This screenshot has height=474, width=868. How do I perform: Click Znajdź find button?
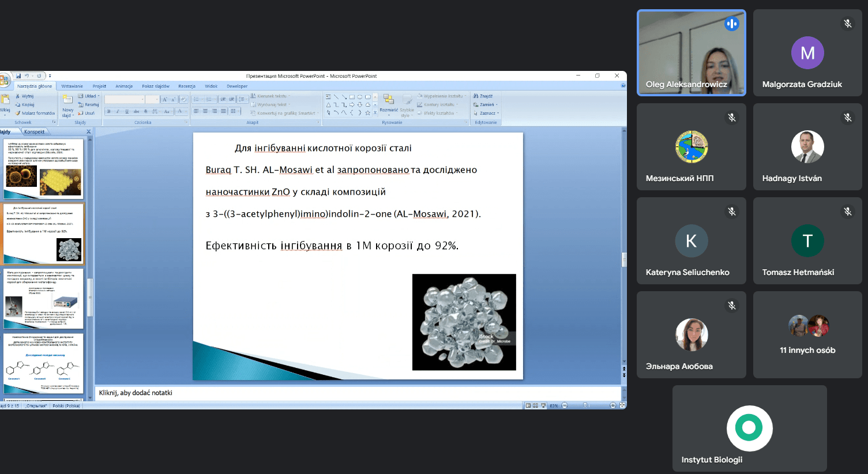[483, 96]
